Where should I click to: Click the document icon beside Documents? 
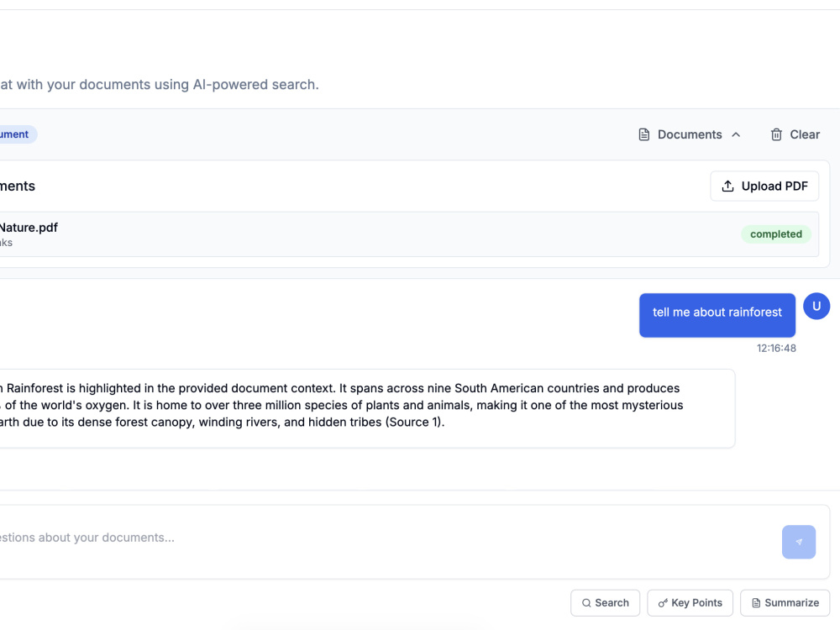644,134
